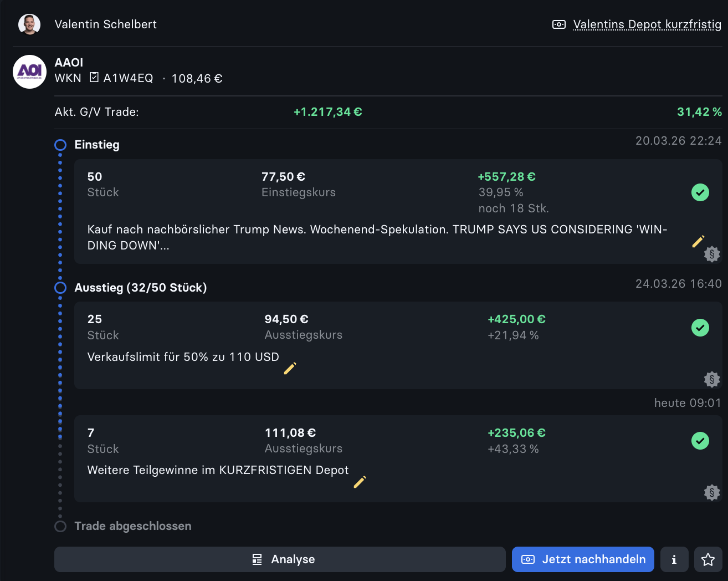Click pencil icon beside Verkaufslimit comment
Image resolution: width=728 pixels, height=581 pixels.
pos(290,368)
